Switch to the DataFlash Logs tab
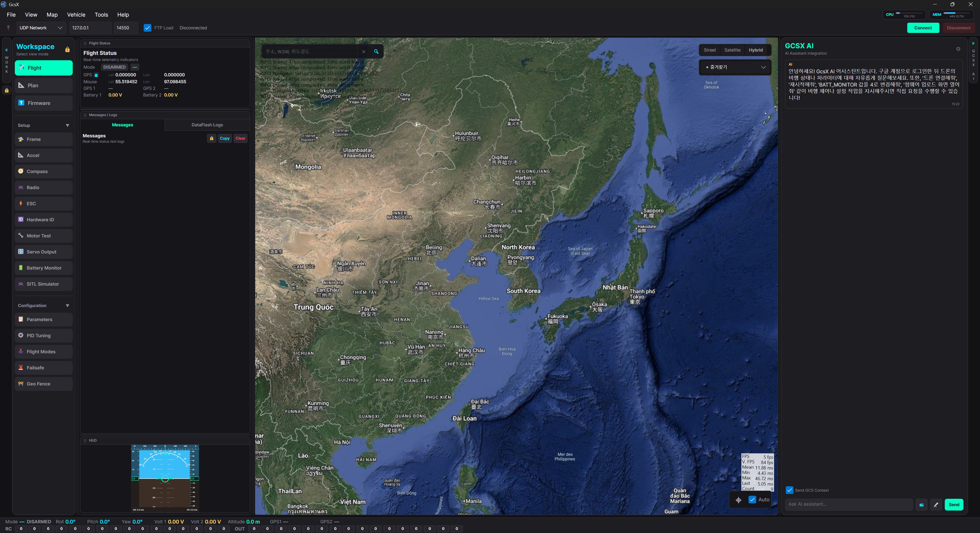The height and width of the screenshot is (533, 980). pyautogui.click(x=207, y=125)
